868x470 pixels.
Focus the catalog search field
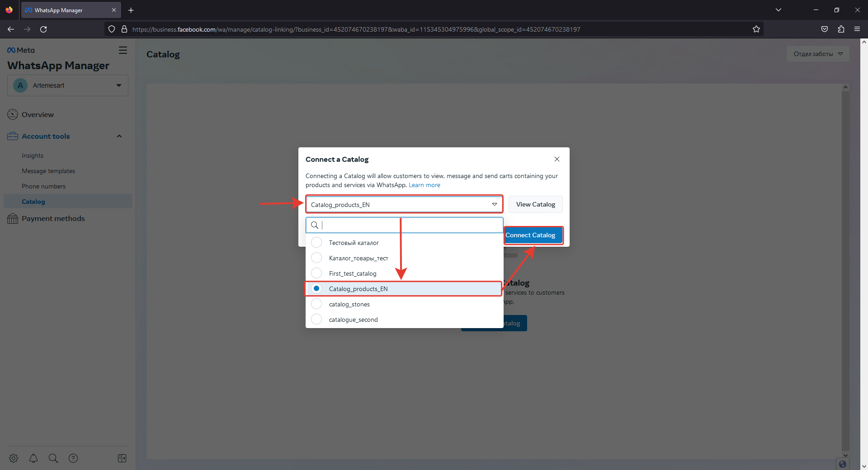pos(405,225)
